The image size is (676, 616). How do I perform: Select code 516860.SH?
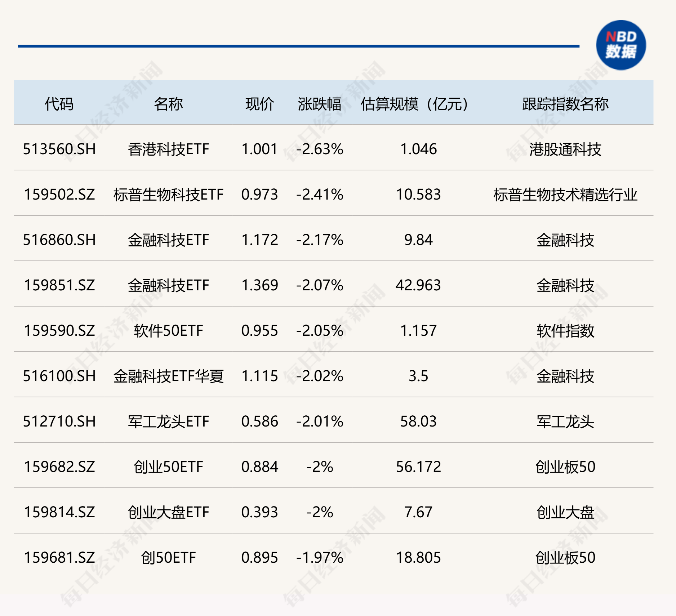tap(59, 240)
